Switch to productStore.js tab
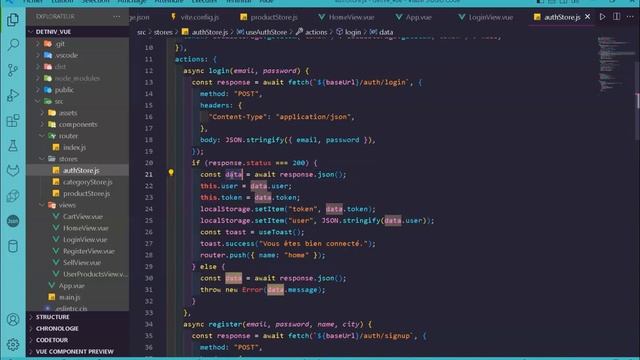The image size is (640, 360). [x=269, y=17]
